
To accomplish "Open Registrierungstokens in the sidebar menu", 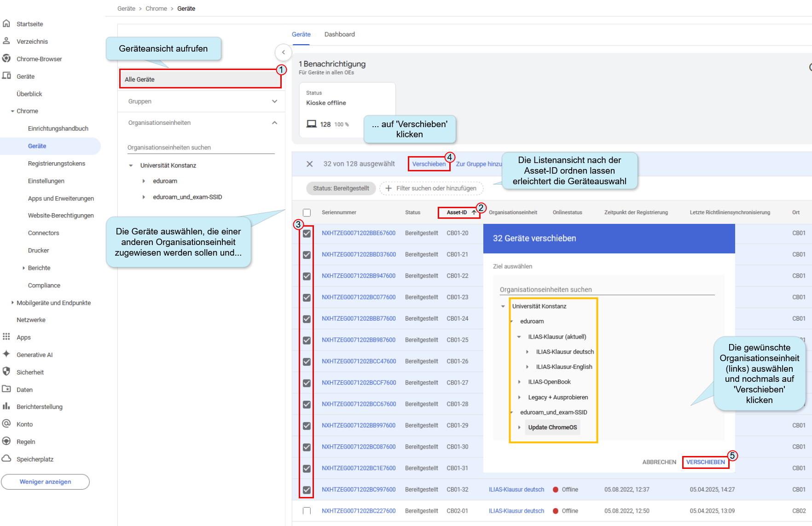I will point(57,164).
